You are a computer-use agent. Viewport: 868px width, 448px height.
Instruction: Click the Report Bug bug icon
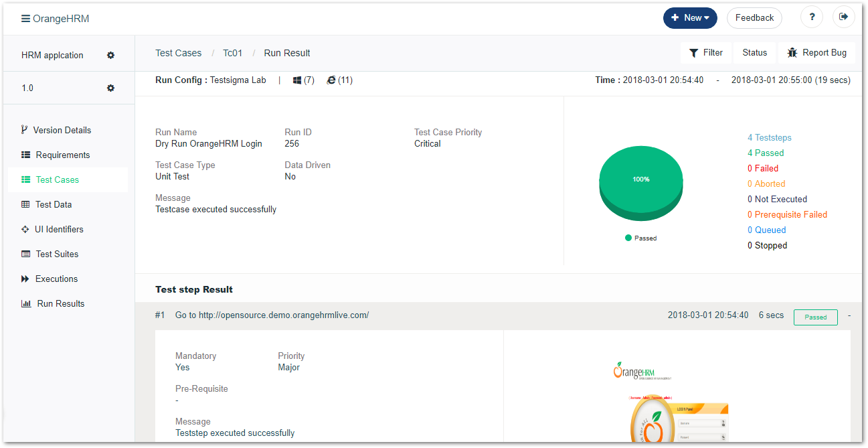792,53
